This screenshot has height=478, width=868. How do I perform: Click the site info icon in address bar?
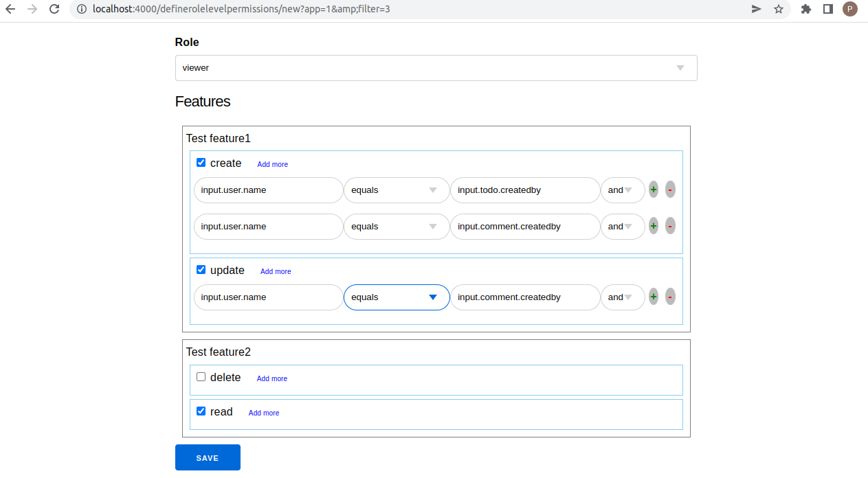point(81,9)
